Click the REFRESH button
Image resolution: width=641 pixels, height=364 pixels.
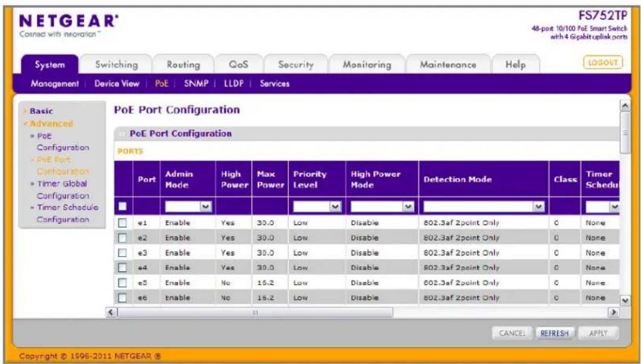554,334
